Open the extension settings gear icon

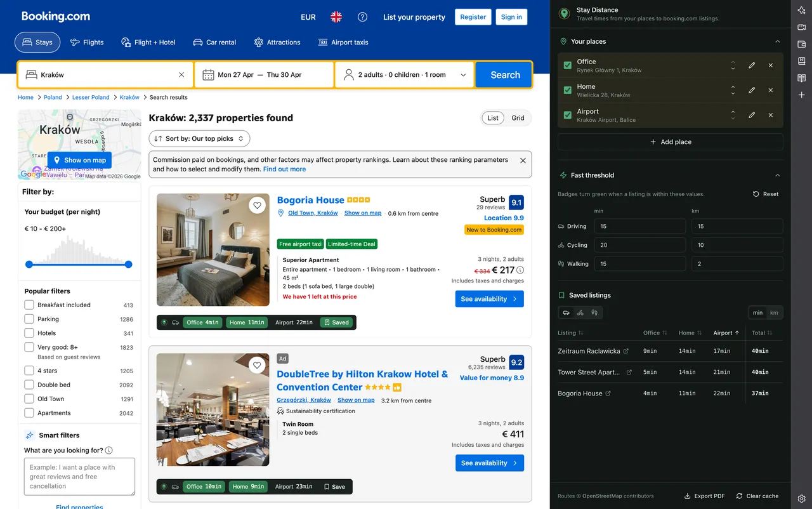[x=802, y=498]
